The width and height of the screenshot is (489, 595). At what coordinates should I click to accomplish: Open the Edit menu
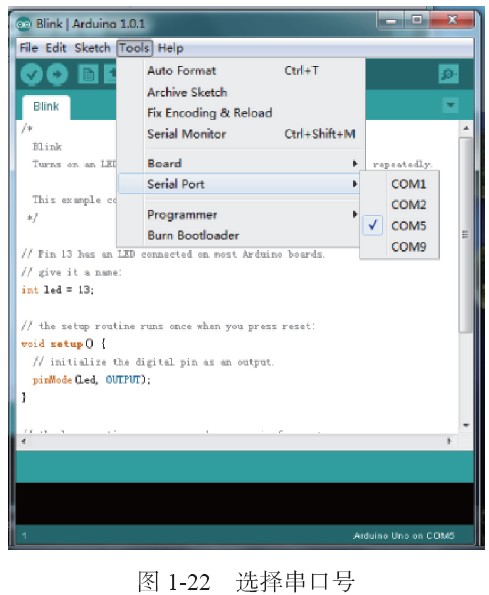(56, 48)
